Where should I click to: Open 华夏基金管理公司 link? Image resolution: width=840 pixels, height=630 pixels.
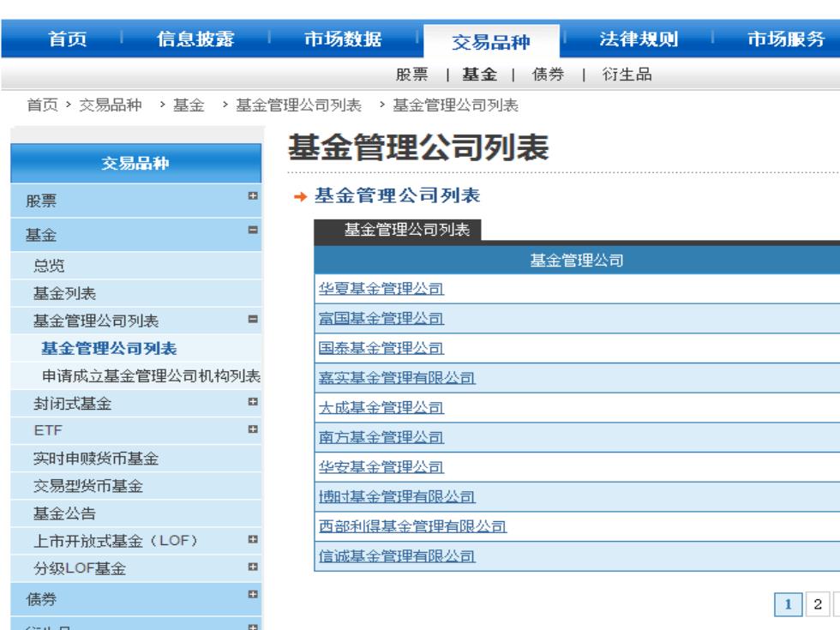(381, 289)
